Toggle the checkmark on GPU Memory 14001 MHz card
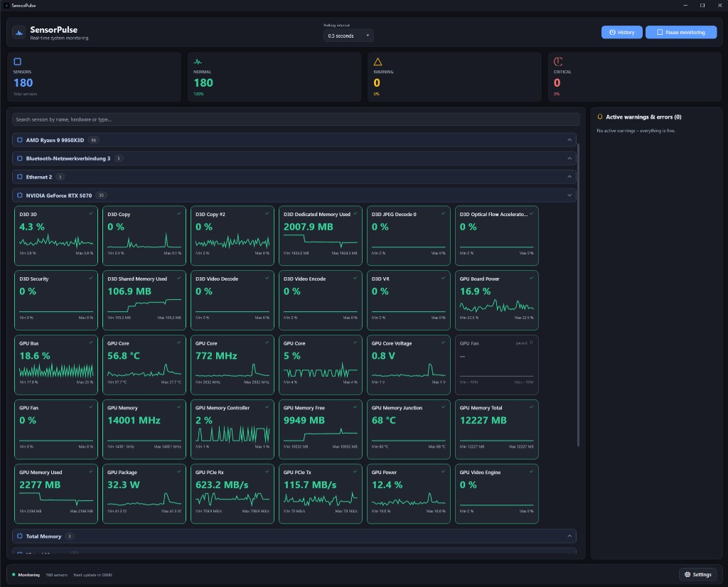The height and width of the screenshot is (587, 728). coord(178,407)
